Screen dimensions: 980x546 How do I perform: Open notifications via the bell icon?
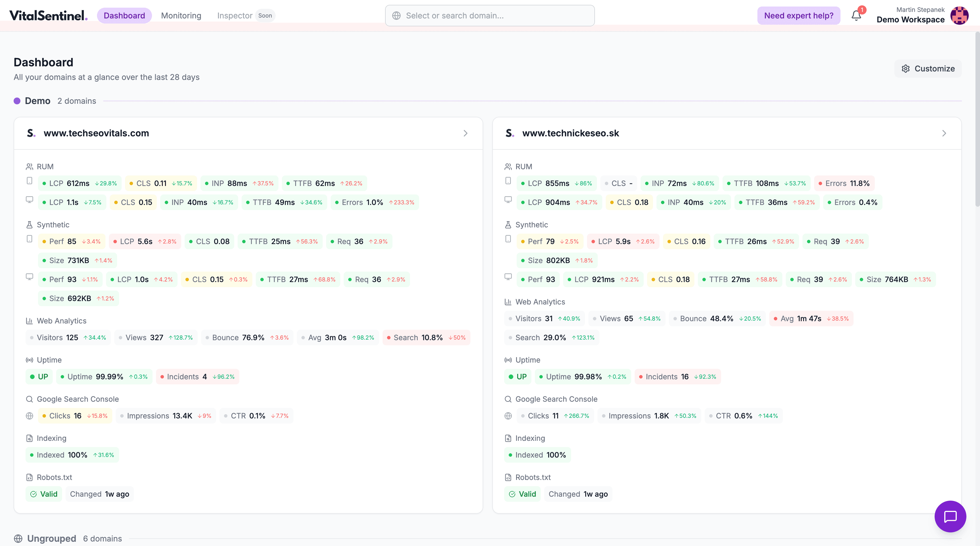856,16
